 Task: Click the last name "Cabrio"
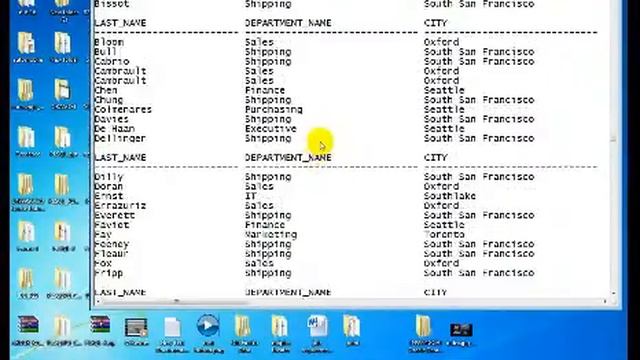(111, 62)
